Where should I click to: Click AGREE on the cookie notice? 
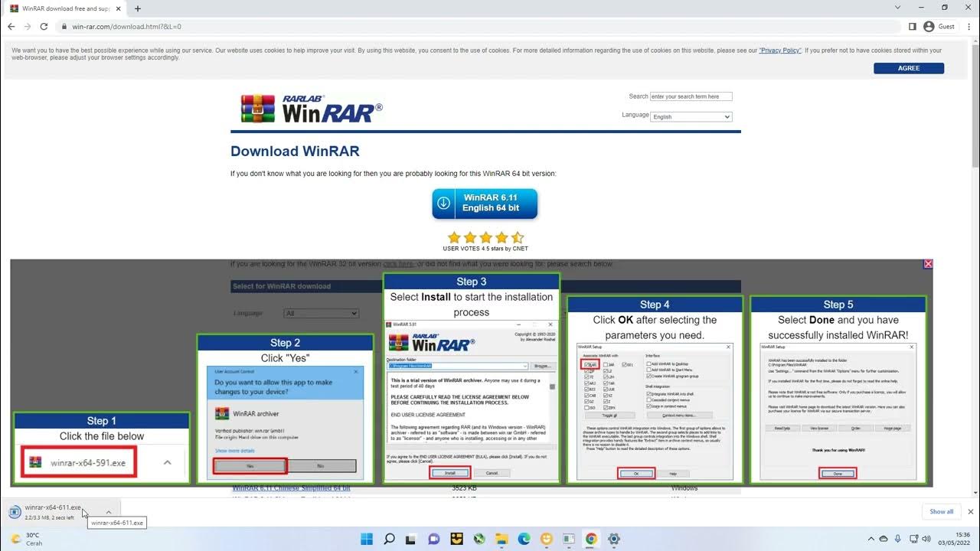tap(909, 68)
